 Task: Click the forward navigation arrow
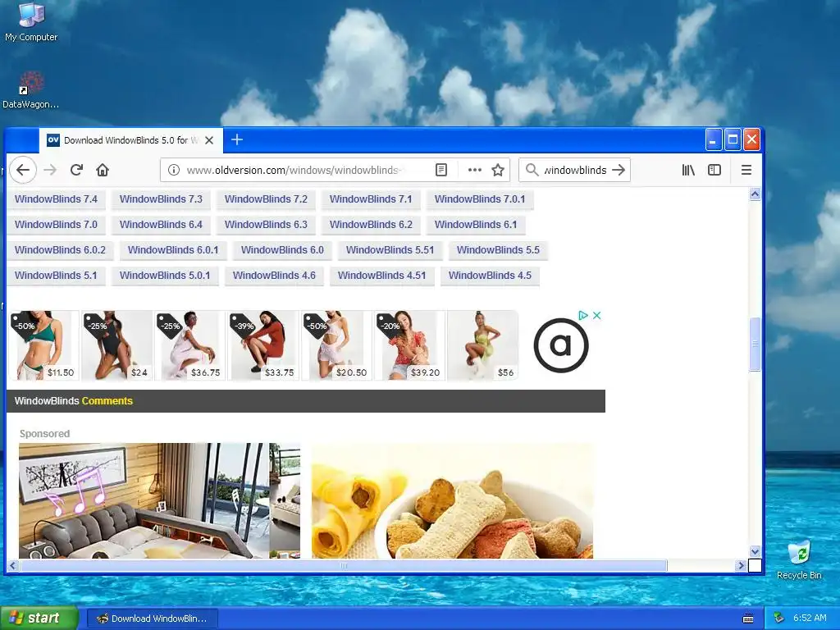(50, 171)
